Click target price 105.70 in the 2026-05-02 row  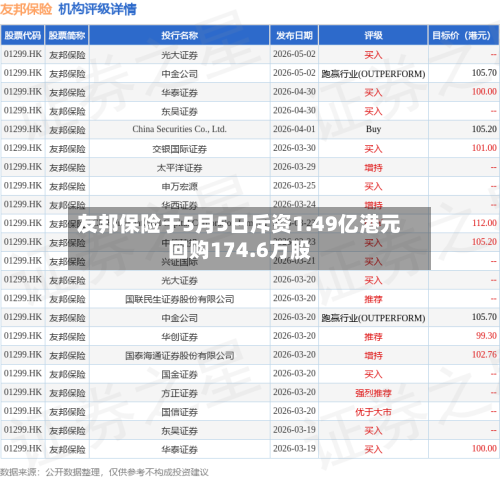(x=484, y=73)
